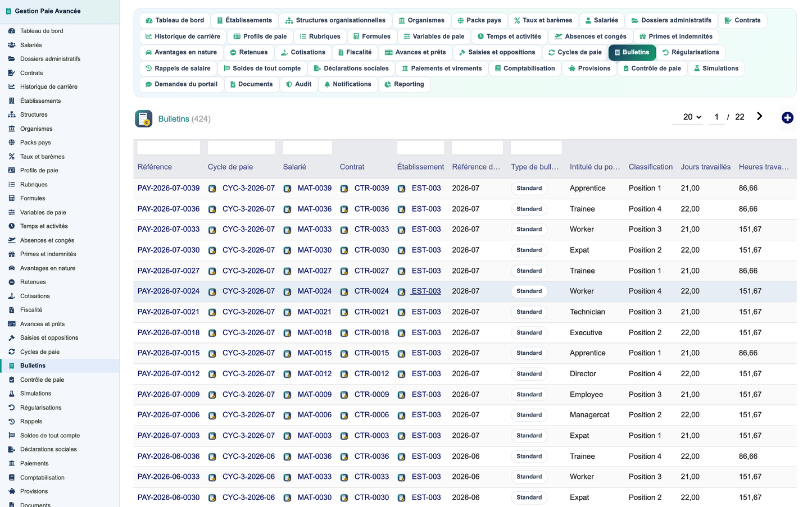Screen dimensions: 812x507
Task: Click the add new bulletin plus icon
Action: (x=787, y=117)
